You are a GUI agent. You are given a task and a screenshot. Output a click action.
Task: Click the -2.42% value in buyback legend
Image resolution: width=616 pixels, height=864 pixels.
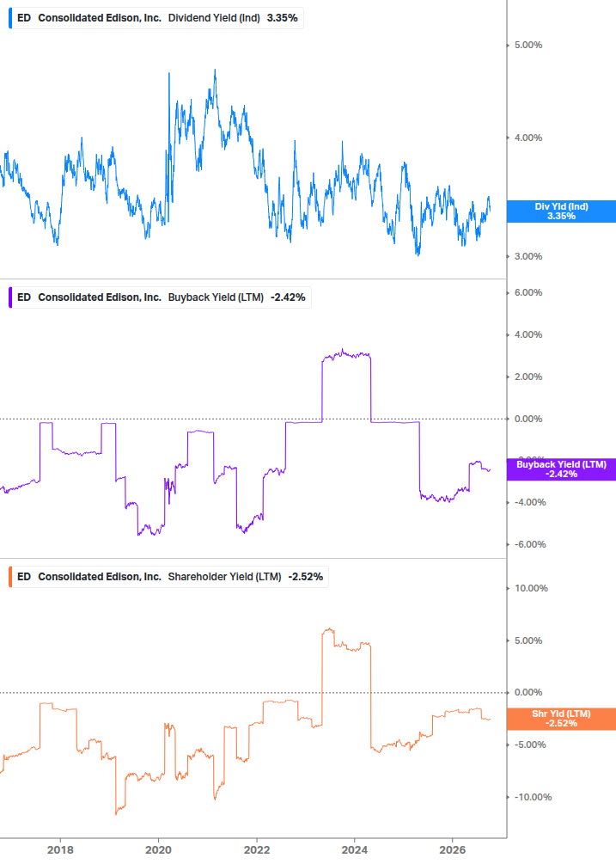click(288, 297)
